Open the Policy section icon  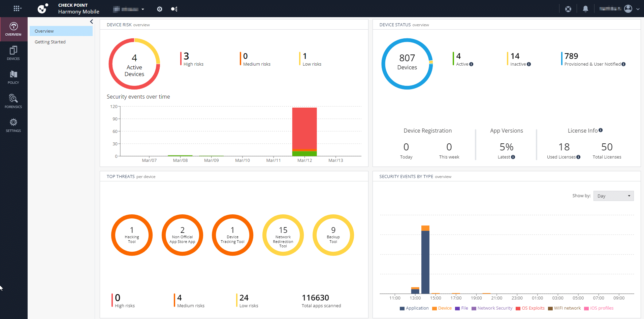[13, 77]
